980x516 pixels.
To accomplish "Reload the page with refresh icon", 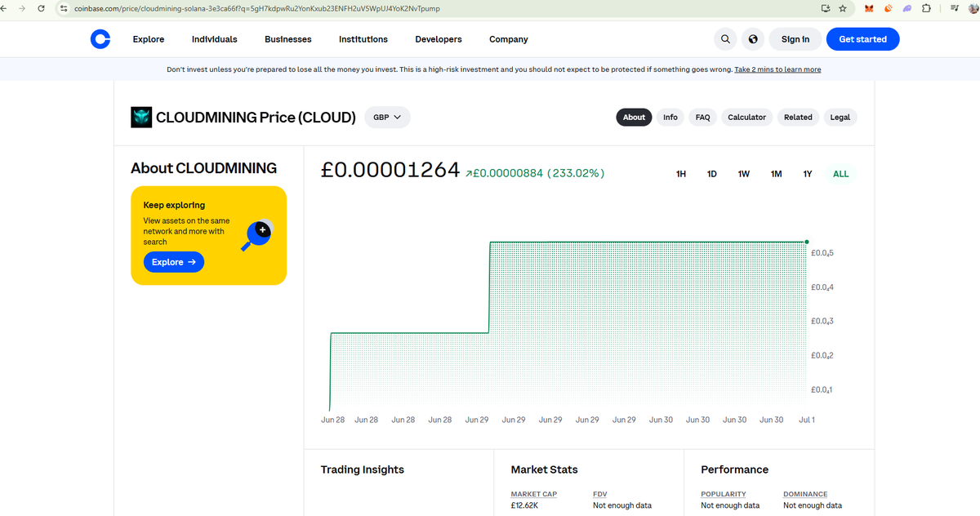I will 41,8.
